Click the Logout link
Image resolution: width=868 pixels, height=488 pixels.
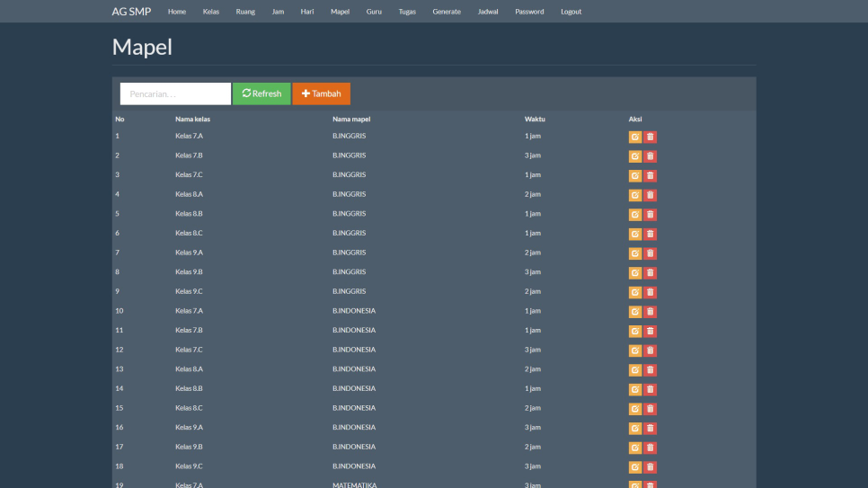[571, 12]
